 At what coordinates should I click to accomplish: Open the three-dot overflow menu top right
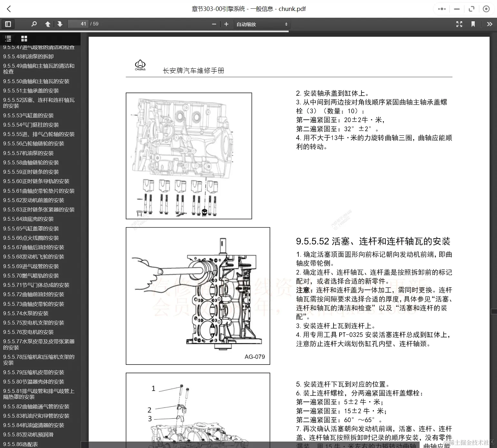coord(442,9)
